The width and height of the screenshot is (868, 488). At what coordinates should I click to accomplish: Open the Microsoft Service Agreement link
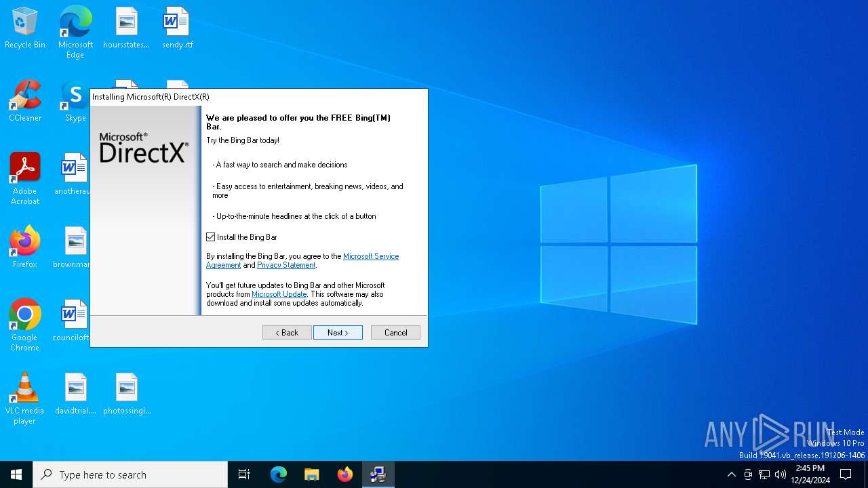coord(370,256)
